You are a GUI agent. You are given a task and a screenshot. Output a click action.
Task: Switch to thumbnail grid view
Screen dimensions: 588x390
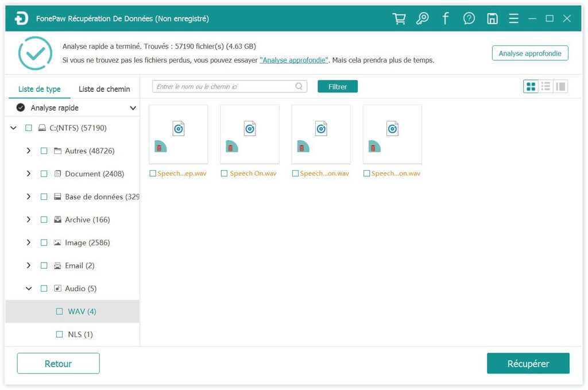click(x=531, y=87)
